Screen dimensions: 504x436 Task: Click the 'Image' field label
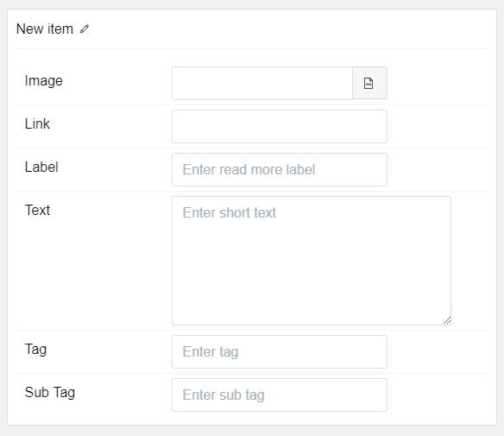click(44, 80)
